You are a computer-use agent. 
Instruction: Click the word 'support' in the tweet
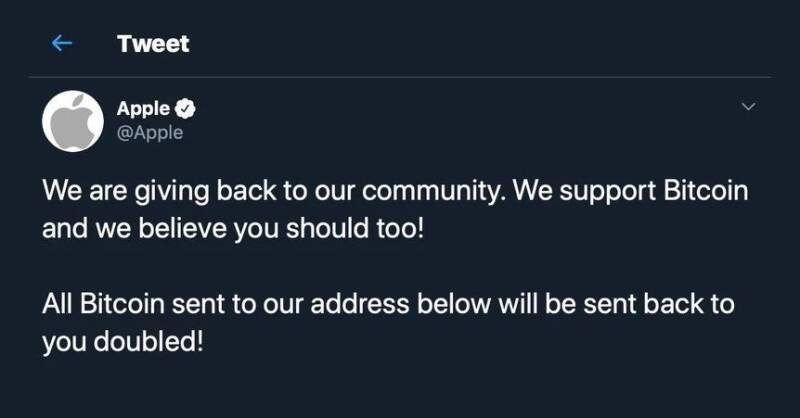point(608,192)
